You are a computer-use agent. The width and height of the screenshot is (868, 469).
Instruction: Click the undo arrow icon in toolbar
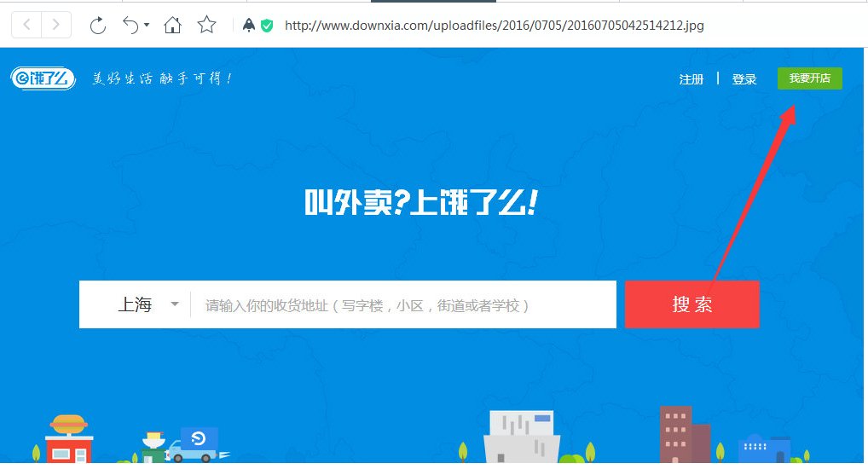(130, 25)
